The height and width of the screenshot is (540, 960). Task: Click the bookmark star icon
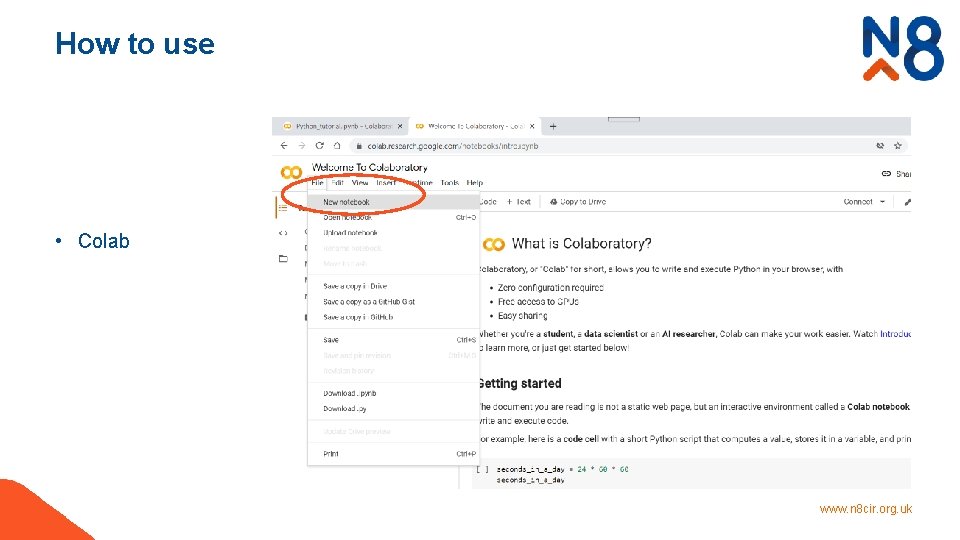(898, 146)
